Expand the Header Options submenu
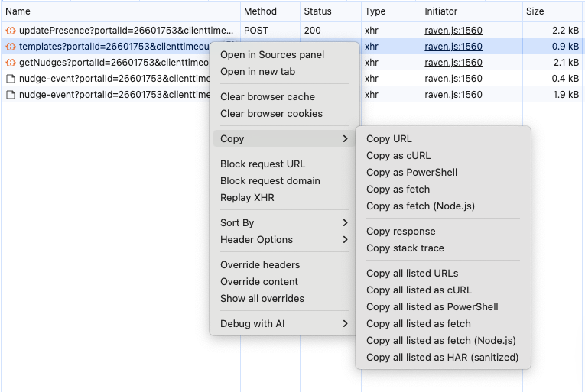 (283, 240)
